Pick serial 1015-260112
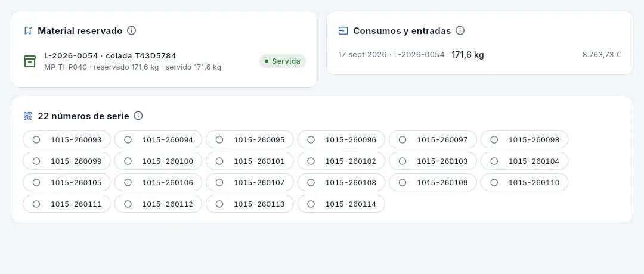This screenshot has height=274, width=644. tap(158, 204)
